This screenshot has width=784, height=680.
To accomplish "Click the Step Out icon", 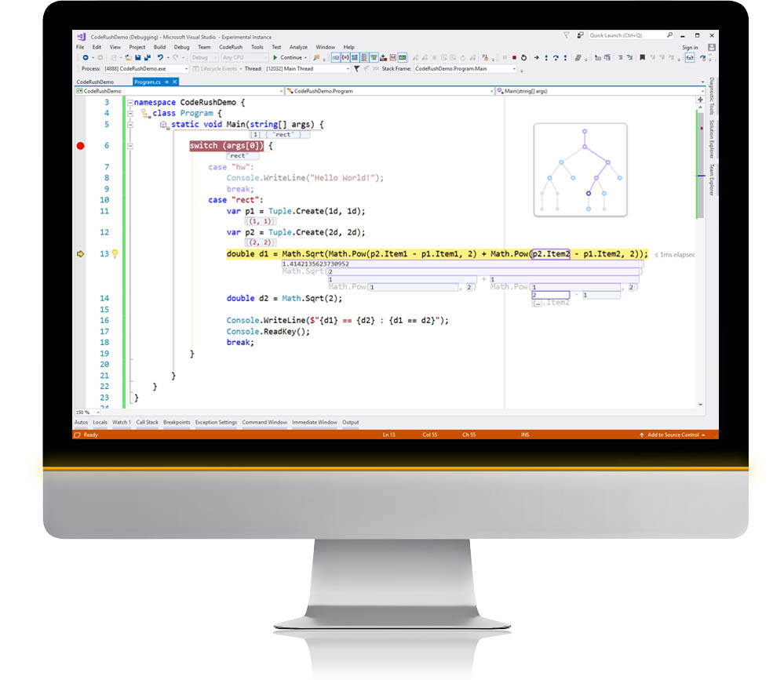I will coord(565,58).
